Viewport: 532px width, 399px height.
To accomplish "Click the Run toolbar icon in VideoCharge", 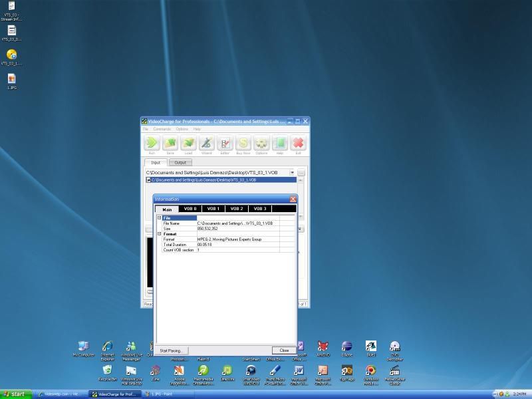I will pyautogui.click(x=152, y=143).
